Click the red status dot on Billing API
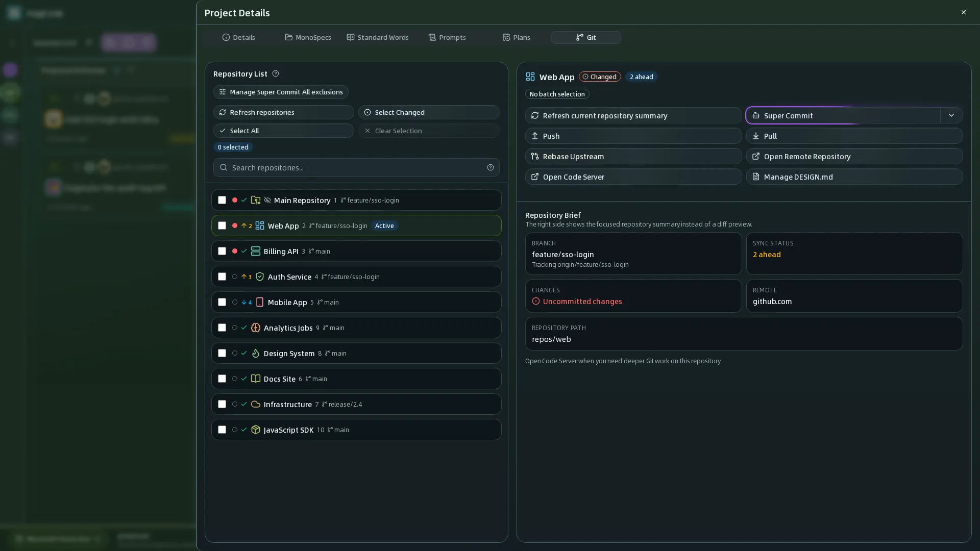The image size is (980, 551). tap(235, 251)
